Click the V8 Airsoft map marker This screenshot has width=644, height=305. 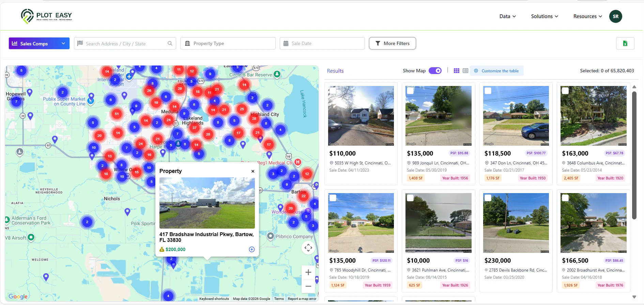point(31,237)
